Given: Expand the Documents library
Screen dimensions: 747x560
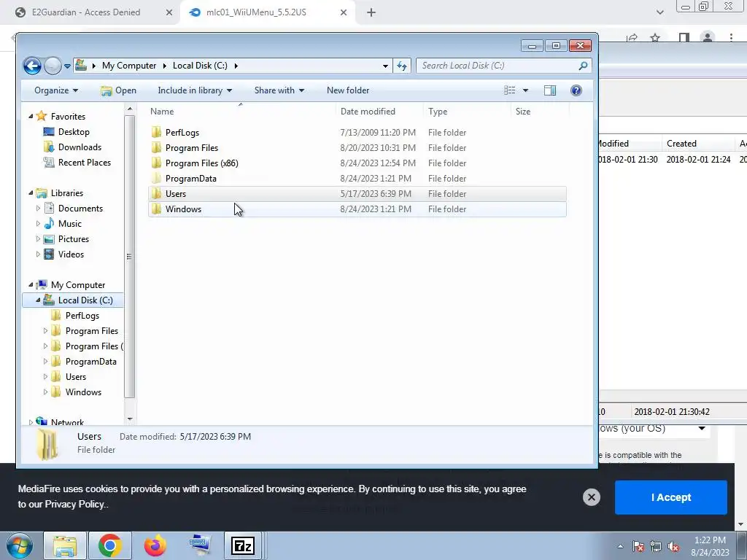Looking at the screenshot, I should point(38,208).
